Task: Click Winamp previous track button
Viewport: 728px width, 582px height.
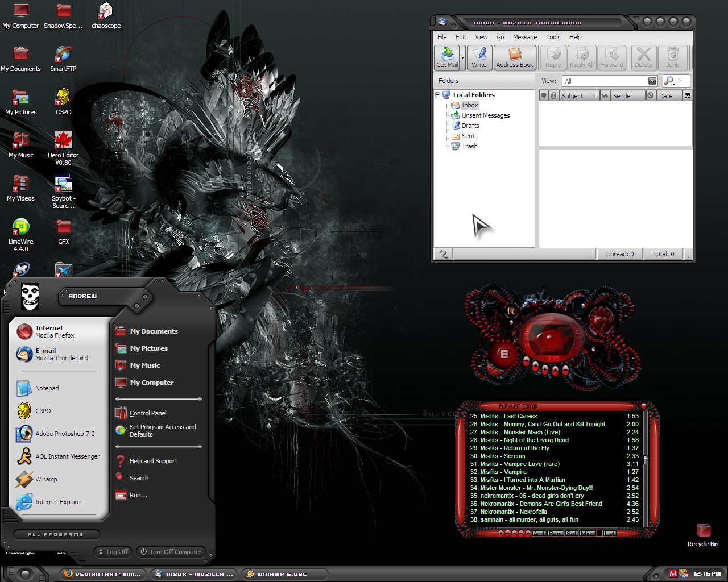Action: [526, 361]
